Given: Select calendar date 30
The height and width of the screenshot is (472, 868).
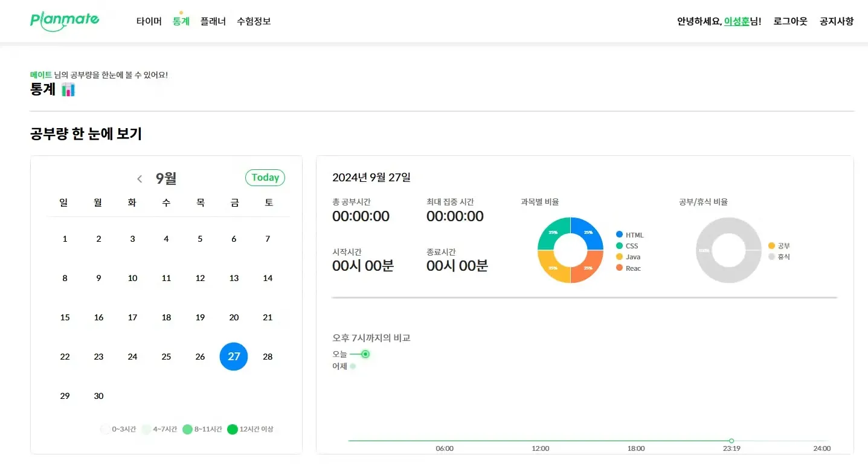Looking at the screenshot, I should 98,396.
